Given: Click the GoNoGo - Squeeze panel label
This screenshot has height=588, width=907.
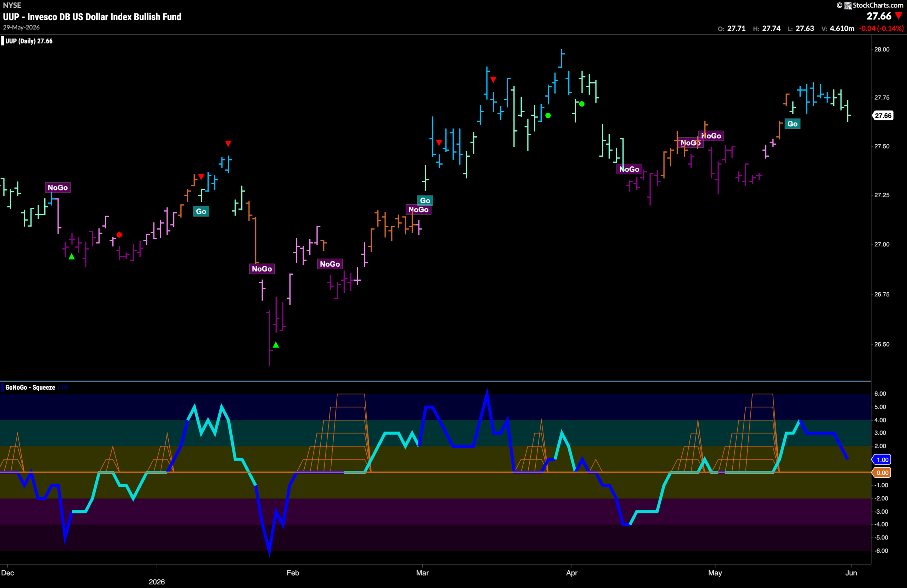Looking at the screenshot, I should [30, 387].
